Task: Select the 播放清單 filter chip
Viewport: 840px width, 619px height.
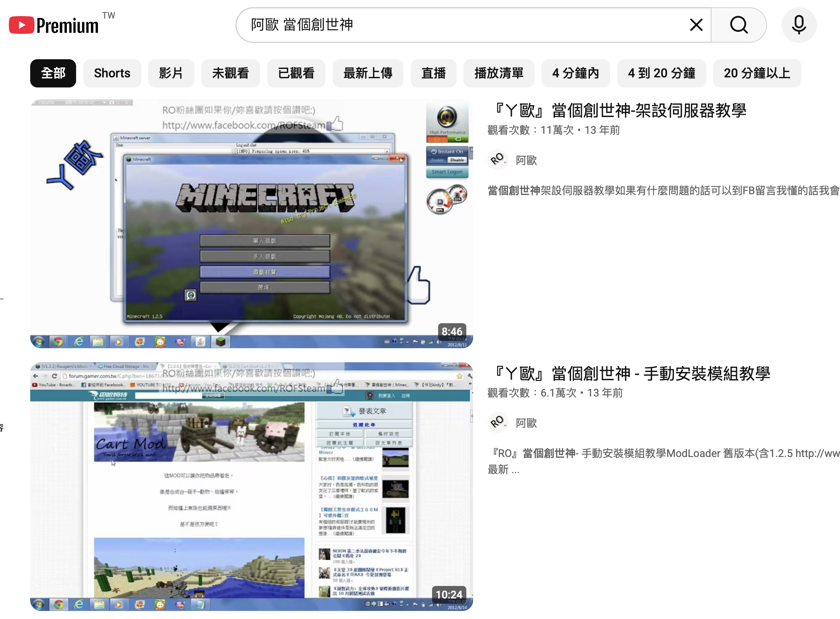Action: [x=499, y=73]
